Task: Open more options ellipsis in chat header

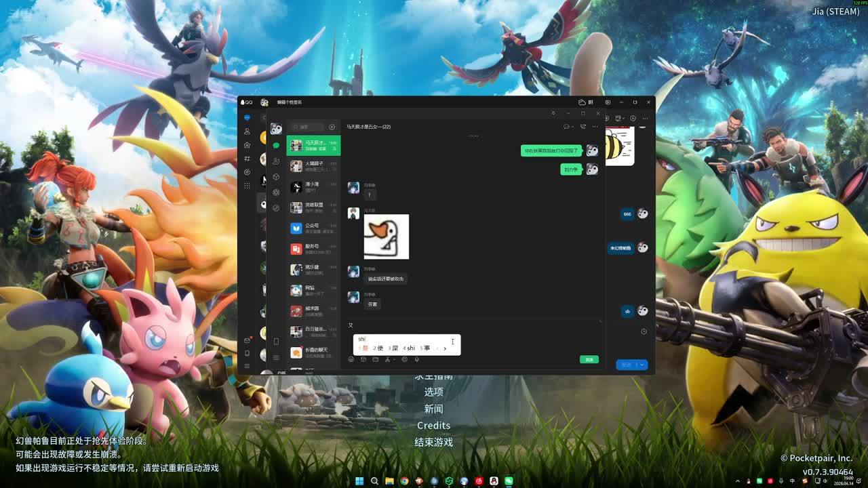Action: click(595, 127)
